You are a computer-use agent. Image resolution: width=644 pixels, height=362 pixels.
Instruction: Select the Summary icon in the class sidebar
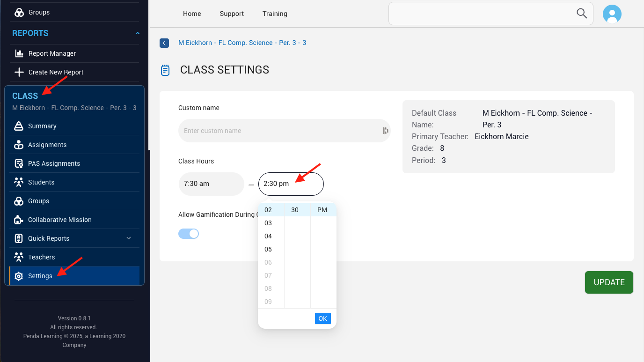19,126
